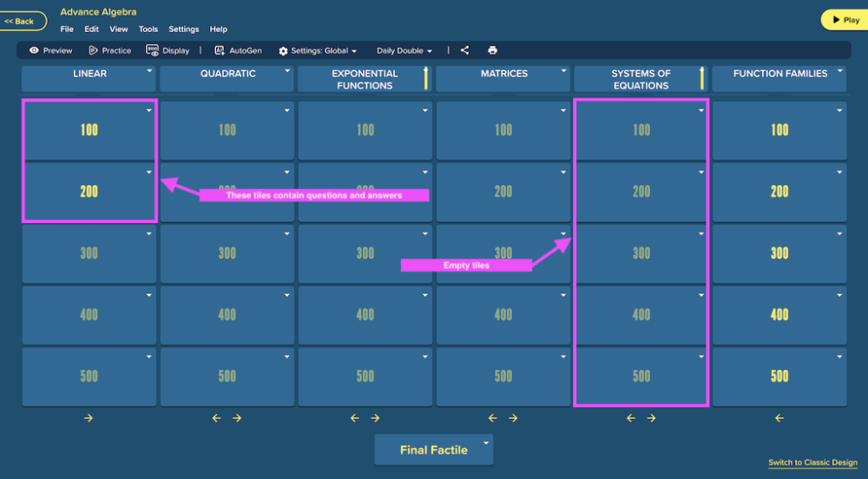Move EXPONENTIAL FUNCTIONS column left arrow
Image resolution: width=868 pixels, height=479 pixels.
[x=355, y=418]
